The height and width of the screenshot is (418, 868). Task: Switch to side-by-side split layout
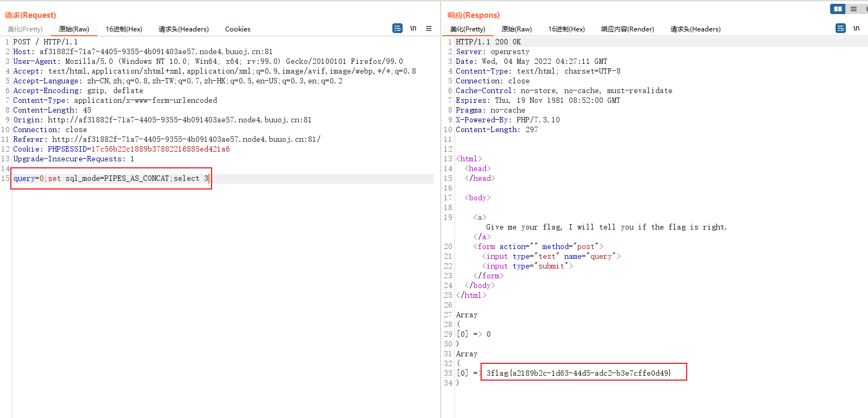pos(838,9)
